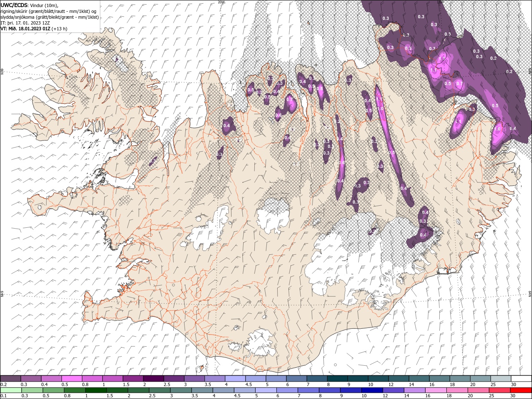Pick the upper-row 2 darkest purple swatch
Image resolution: width=532 pixels, height=399 pixels.
click(154, 378)
